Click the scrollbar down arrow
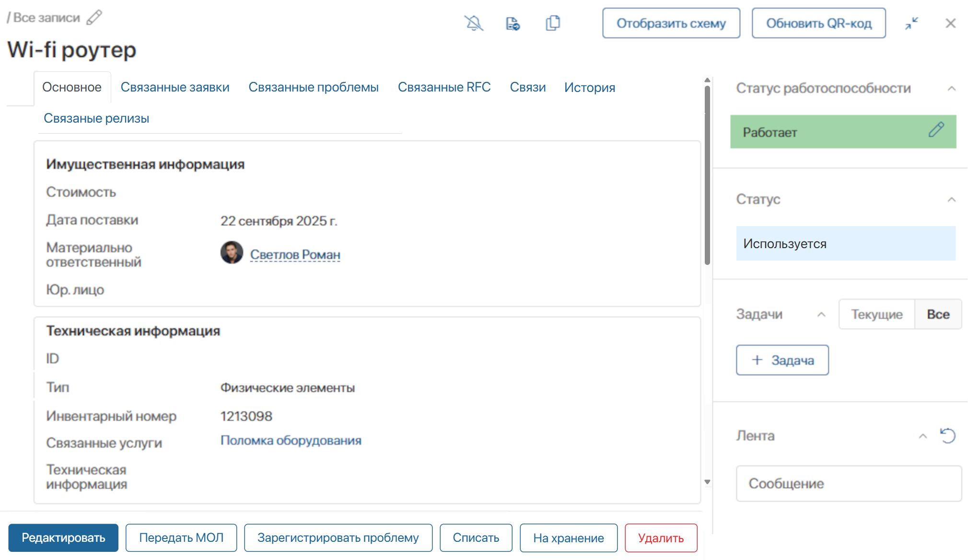This screenshot has height=560, width=968. (707, 482)
